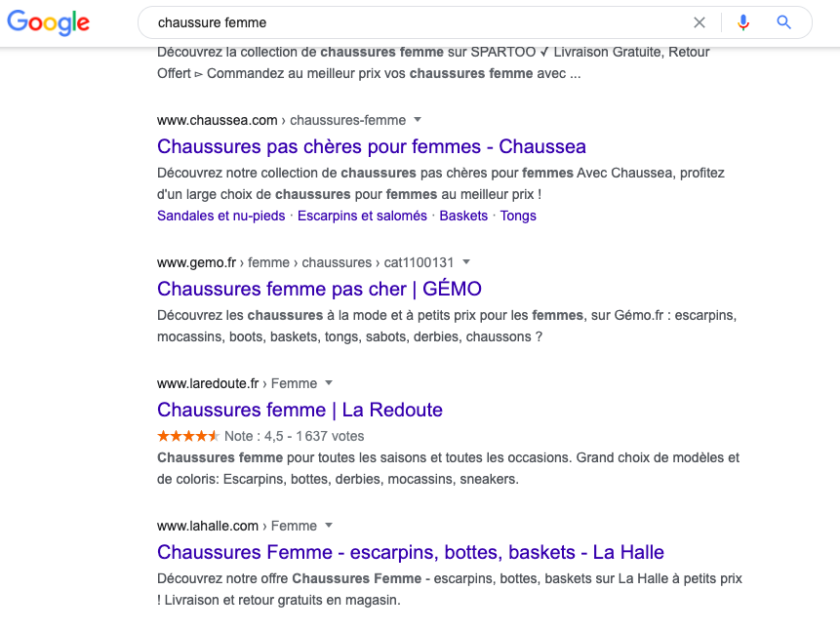The image size is (840, 630).
Task: Expand the laredoute.fr result chevron
Action: pyautogui.click(x=328, y=383)
